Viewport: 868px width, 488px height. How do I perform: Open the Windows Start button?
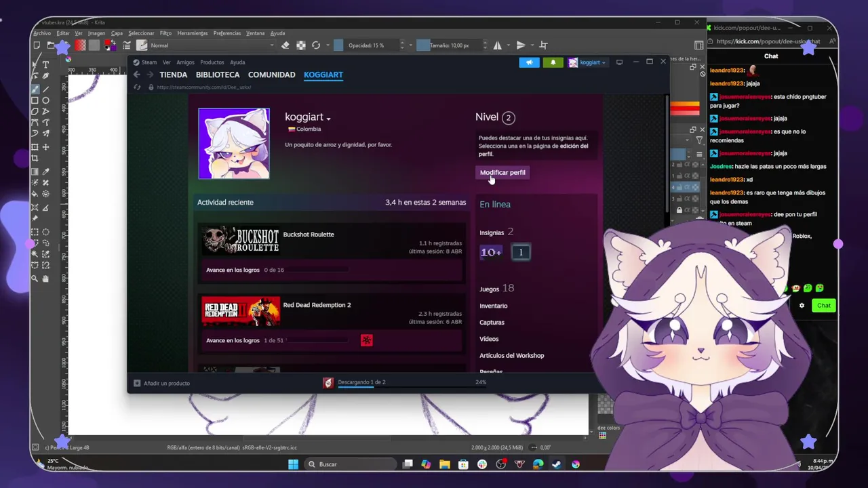point(293,464)
